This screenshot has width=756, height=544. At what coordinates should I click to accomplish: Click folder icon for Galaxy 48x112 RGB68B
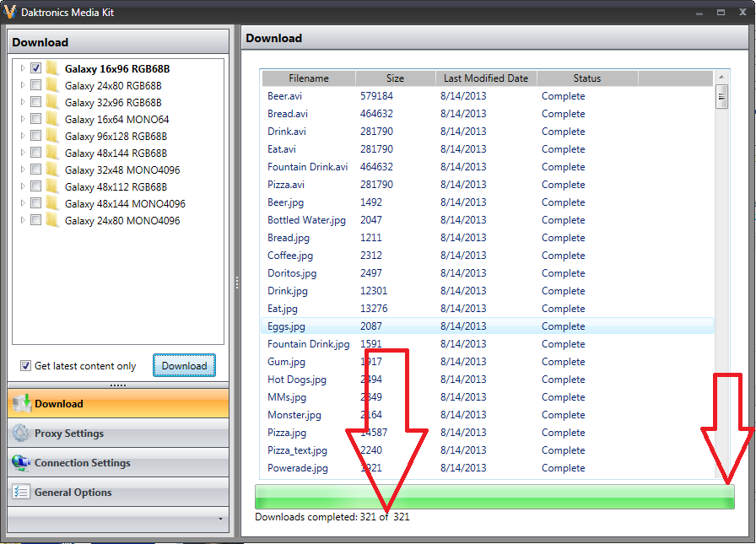point(52,186)
